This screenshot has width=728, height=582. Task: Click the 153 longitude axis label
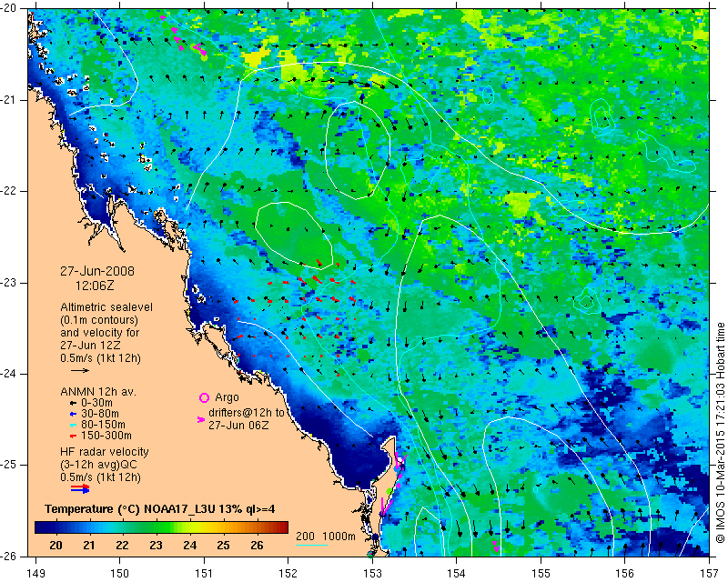pos(372,574)
